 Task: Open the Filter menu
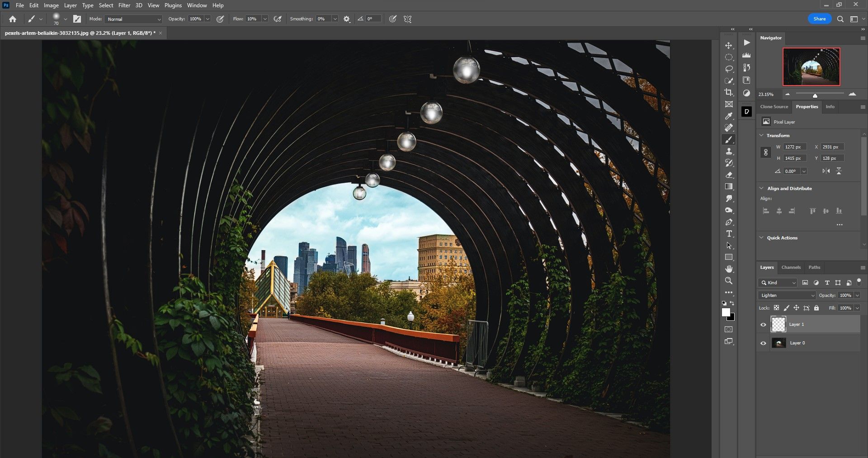[x=124, y=5]
